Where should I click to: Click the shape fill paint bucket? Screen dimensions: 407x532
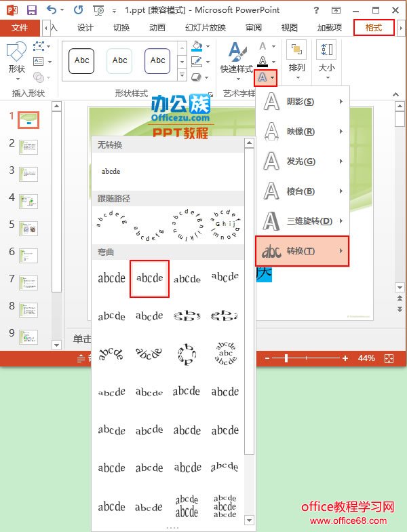point(197,46)
